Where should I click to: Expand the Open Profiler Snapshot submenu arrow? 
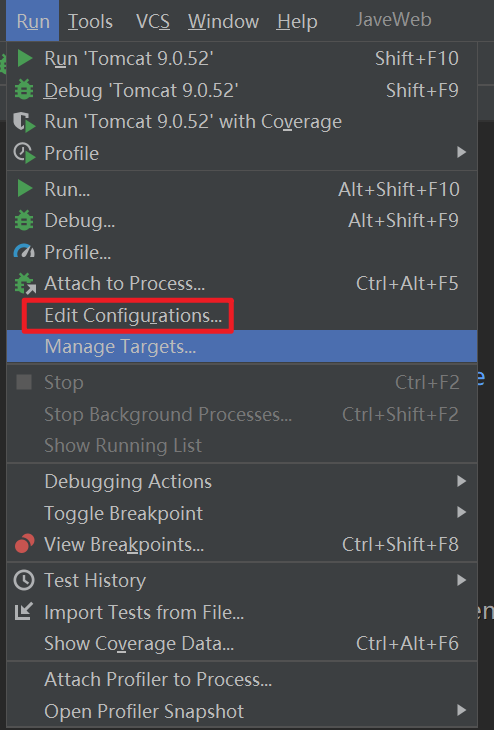pos(461,710)
